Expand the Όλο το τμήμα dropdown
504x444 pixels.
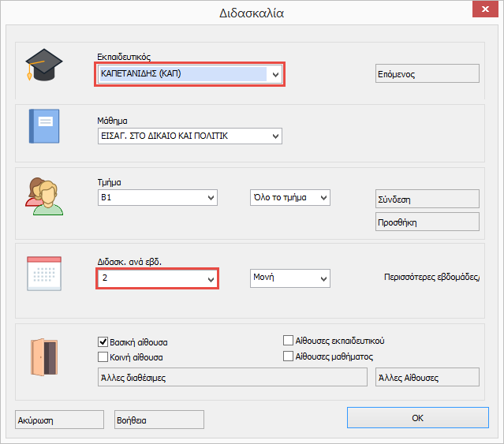point(323,197)
